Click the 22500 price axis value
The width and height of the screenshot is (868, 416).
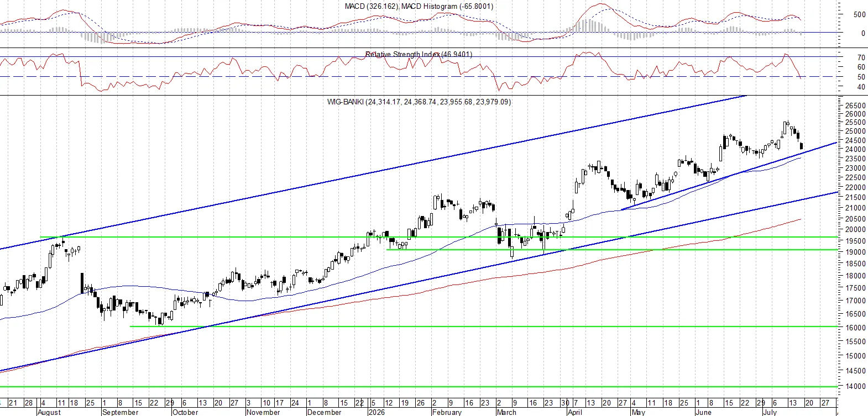(x=855, y=177)
